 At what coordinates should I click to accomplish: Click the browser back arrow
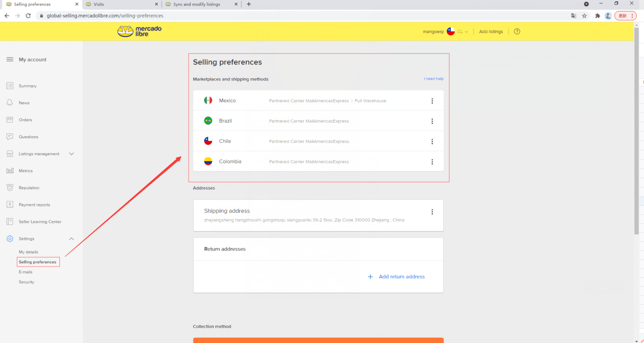[7, 16]
